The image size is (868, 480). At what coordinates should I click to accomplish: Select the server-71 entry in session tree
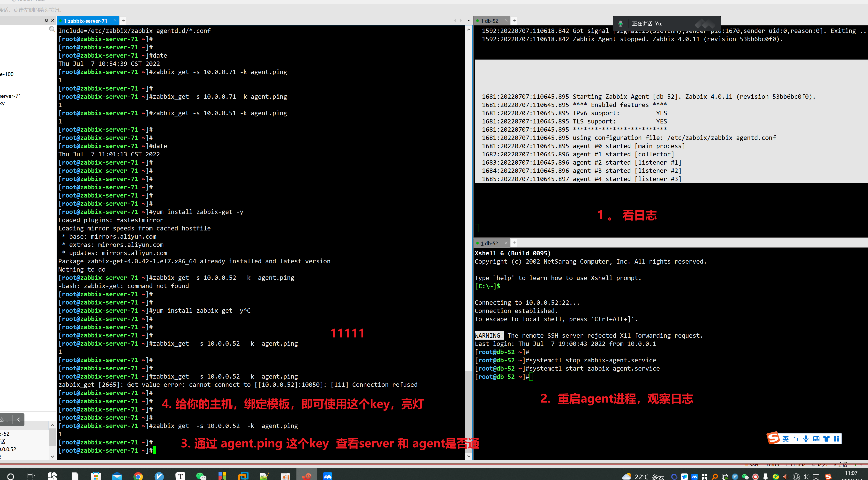pyautogui.click(x=10, y=96)
